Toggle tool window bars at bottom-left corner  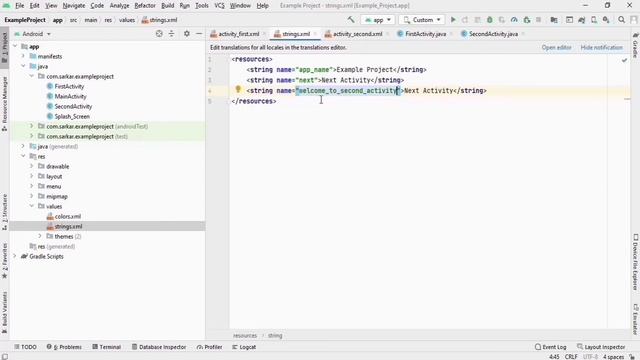coord(4,356)
